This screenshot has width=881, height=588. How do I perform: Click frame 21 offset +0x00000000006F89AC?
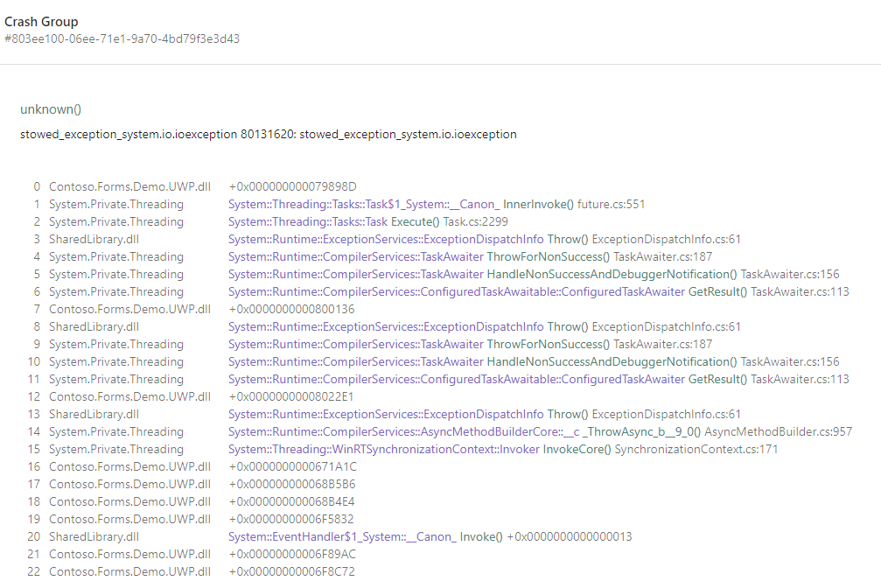292,554
